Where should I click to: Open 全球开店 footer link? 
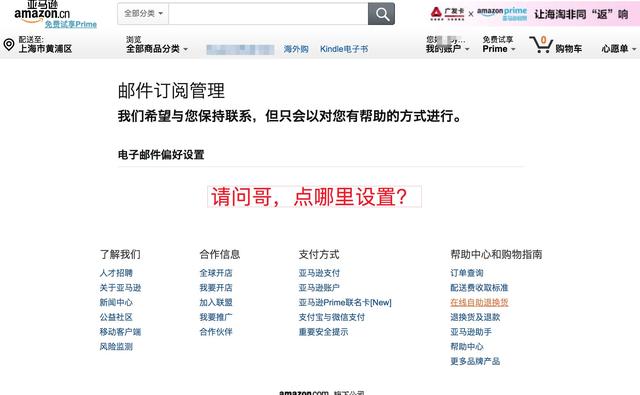click(x=216, y=273)
